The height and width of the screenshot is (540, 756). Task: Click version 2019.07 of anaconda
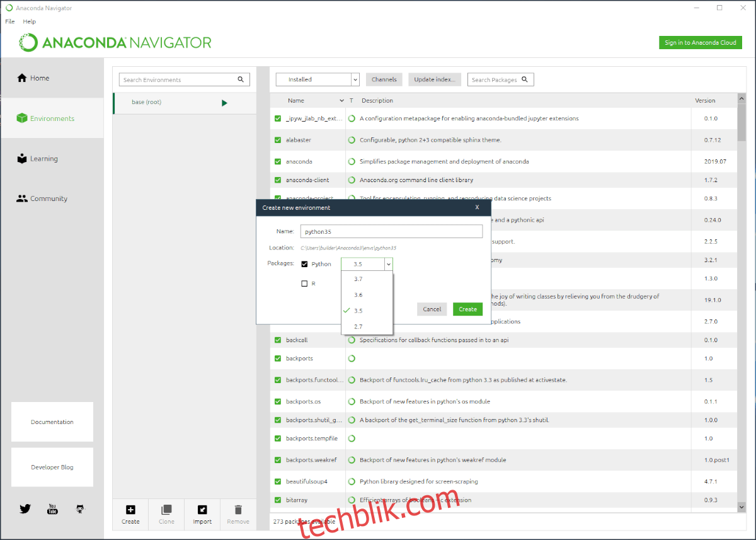tap(715, 162)
